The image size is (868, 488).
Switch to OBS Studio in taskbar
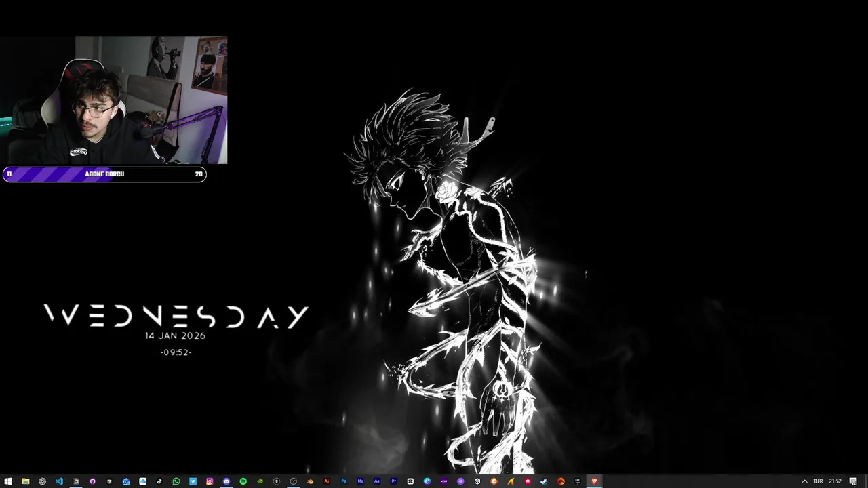coord(293,481)
